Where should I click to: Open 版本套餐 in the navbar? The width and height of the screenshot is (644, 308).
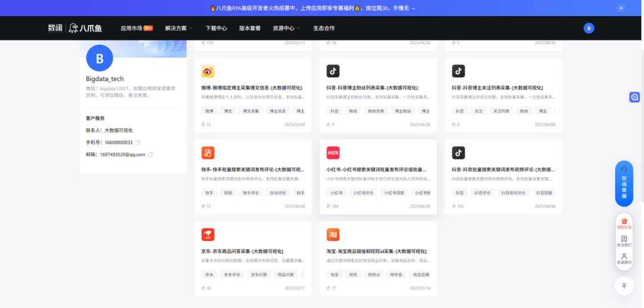point(250,29)
